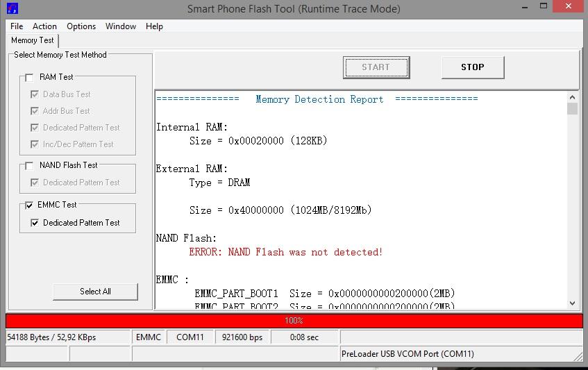Screen dimensions: 588x370
Task: Click the 921600 bps status cell
Action: [242, 337]
